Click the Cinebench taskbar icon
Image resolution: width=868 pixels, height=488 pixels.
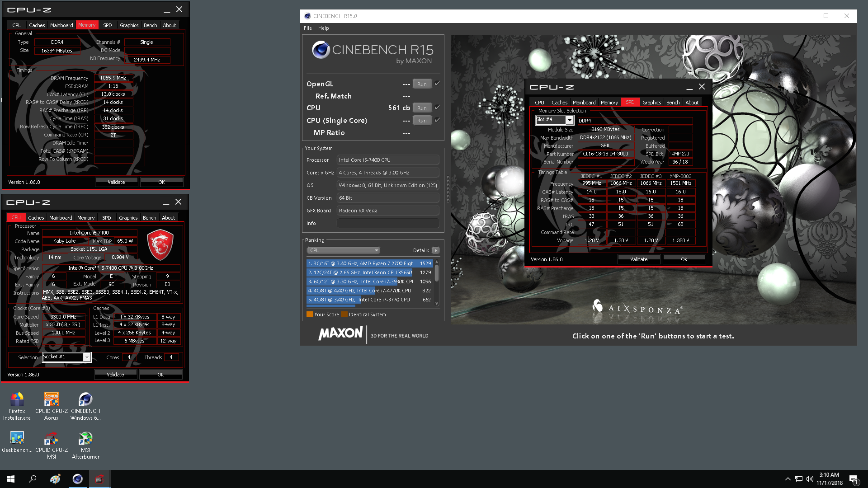click(x=77, y=479)
